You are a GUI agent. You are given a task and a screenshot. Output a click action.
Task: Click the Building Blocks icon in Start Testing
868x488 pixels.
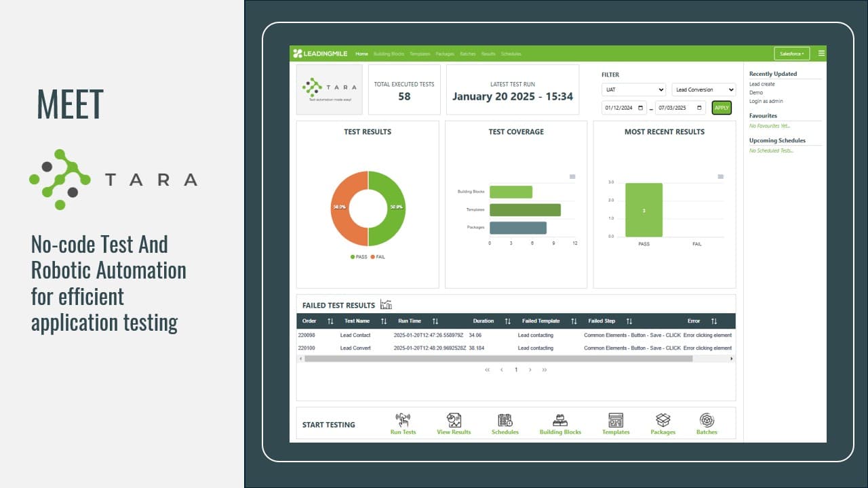tap(560, 420)
